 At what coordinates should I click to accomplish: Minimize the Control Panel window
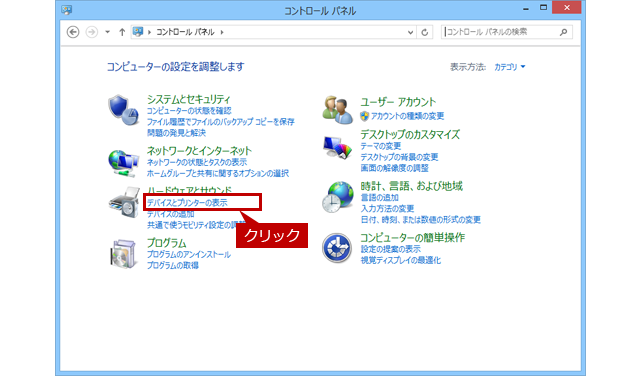click(526, 8)
